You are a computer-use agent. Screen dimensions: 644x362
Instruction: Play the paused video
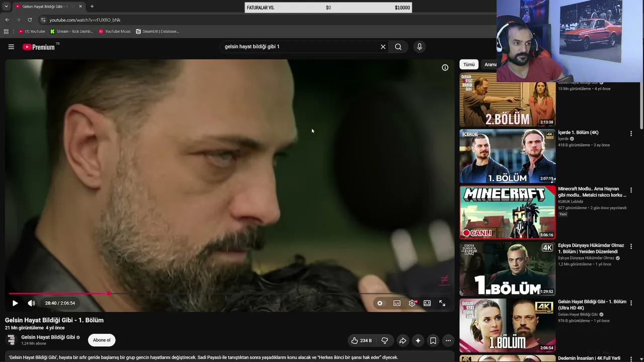[x=15, y=303]
